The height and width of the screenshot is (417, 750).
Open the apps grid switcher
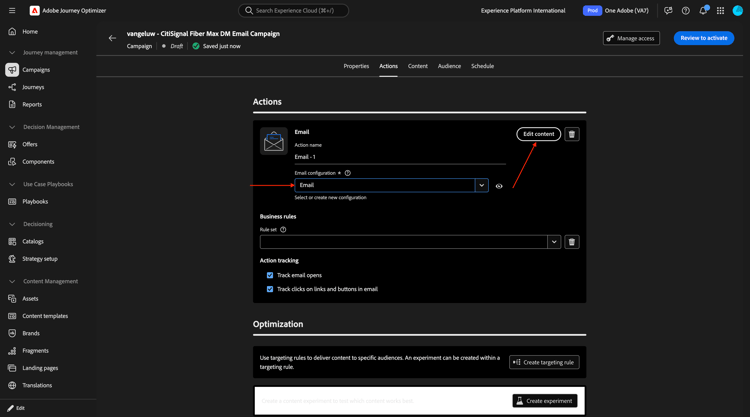[x=720, y=11]
